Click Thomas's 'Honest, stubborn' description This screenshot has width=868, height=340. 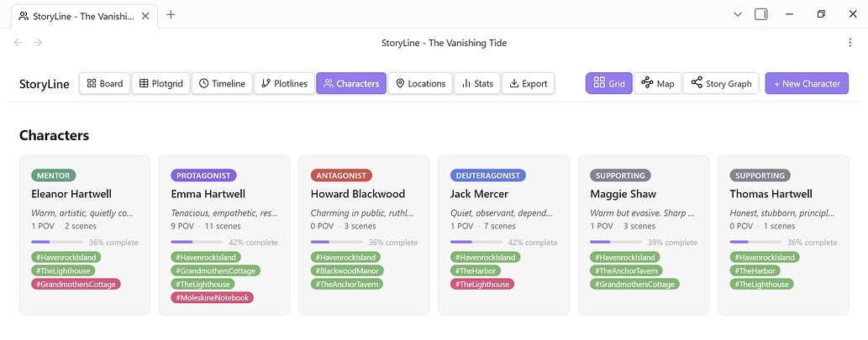click(x=780, y=213)
